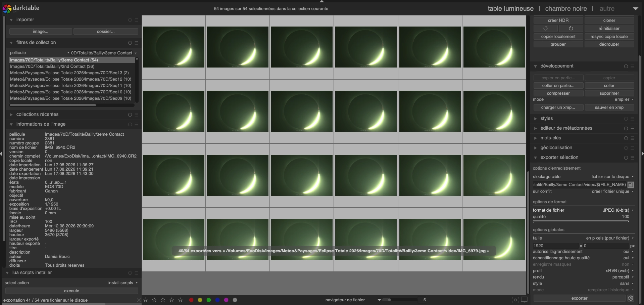
Task: Expand the mots-clés module
Action: click(551, 138)
